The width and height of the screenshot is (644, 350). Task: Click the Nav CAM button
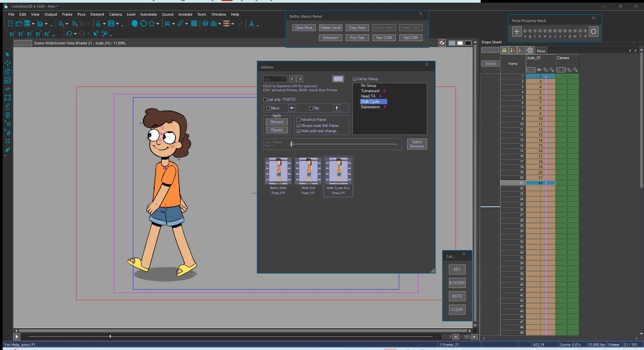click(x=384, y=38)
